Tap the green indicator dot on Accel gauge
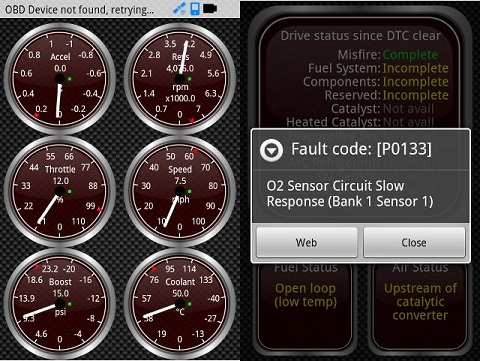This screenshot has width=480, height=361. [69, 79]
